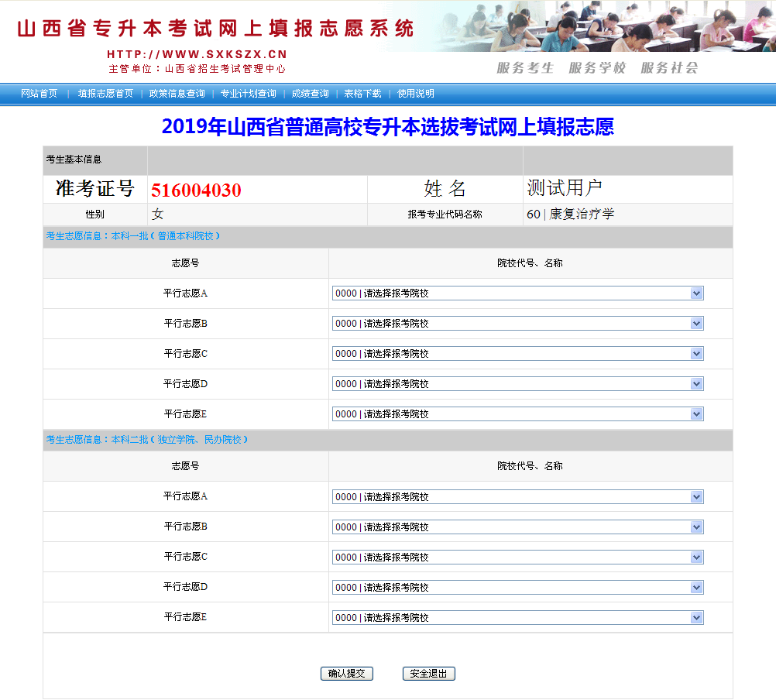Click the HTTP://WWW.SXKSZX.CN site address
The image size is (776, 700).
pyautogui.click(x=197, y=54)
